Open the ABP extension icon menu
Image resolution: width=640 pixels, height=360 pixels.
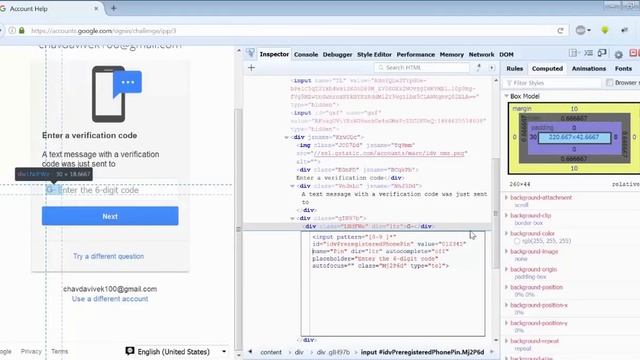click(x=583, y=30)
